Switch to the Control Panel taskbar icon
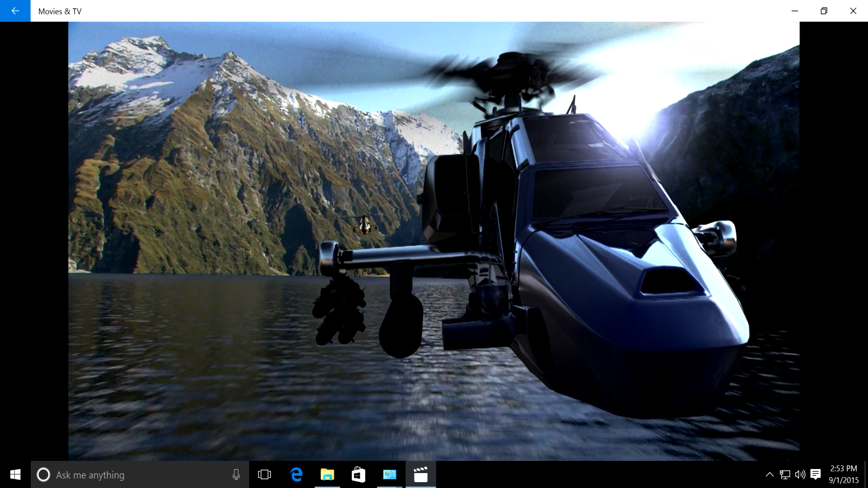The width and height of the screenshot is (868, 488). click(x=390, y=474)
